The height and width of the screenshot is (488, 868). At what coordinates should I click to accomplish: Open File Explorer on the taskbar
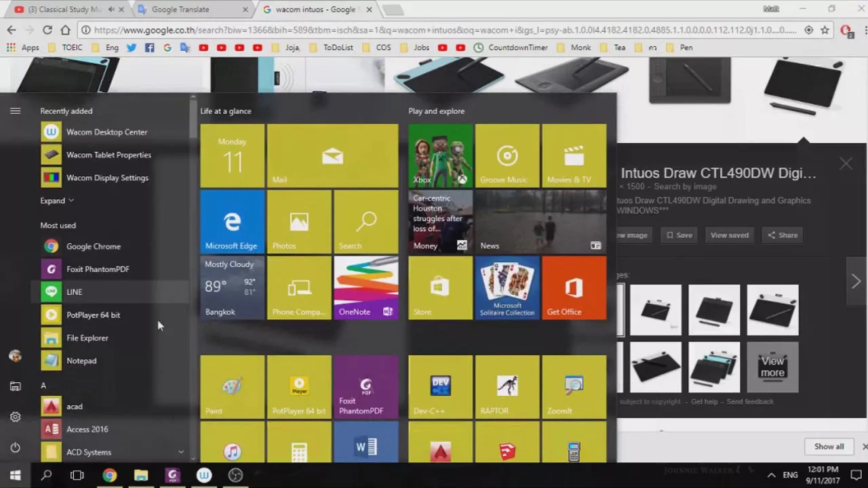point(140,475)
